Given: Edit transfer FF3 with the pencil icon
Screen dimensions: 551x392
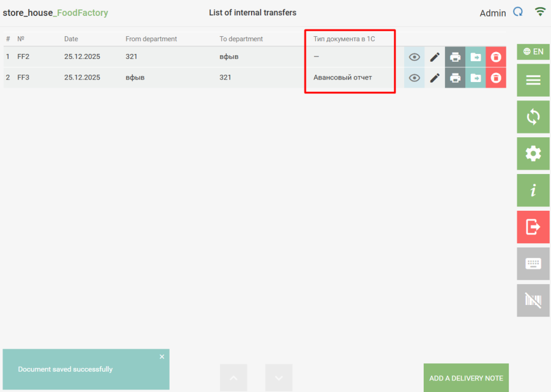Looking at the screenshot, I should [x=435, y=78].
